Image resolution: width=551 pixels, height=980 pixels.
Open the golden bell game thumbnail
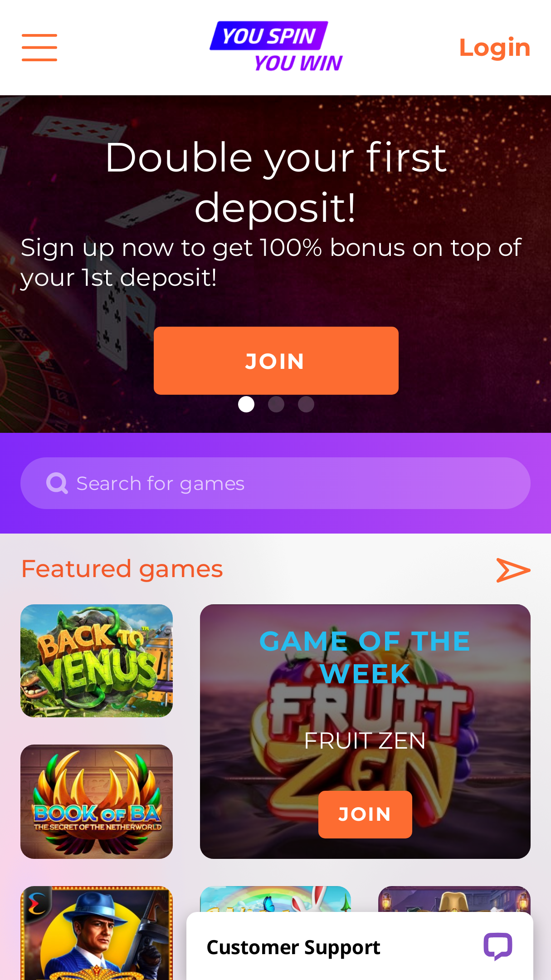pos(454,899)
